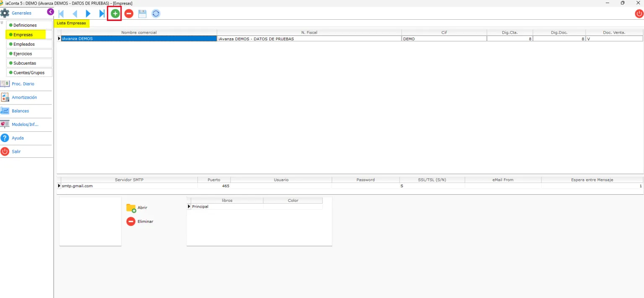Collapse the sidebar with purple chevron
This screenshot has height=298, width=644.
[50, 12]
